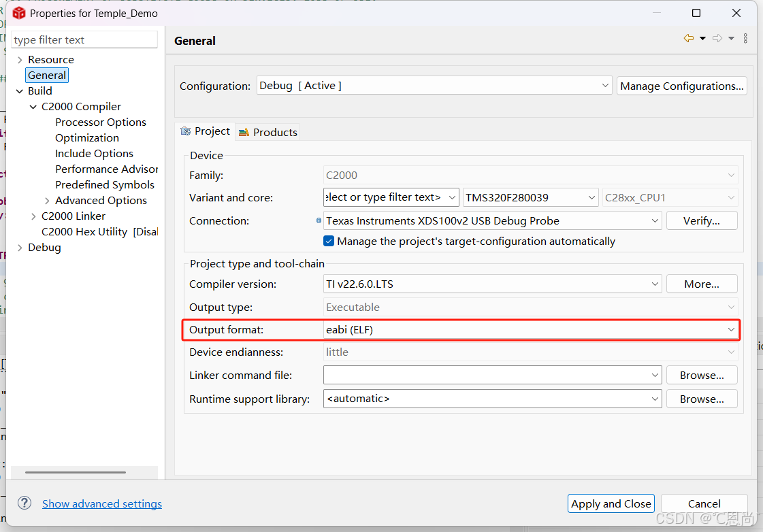Open the Runtime support library dropdown
Image resolution: width=763 pixels, height=532 pixels.
tap(493, 399)
